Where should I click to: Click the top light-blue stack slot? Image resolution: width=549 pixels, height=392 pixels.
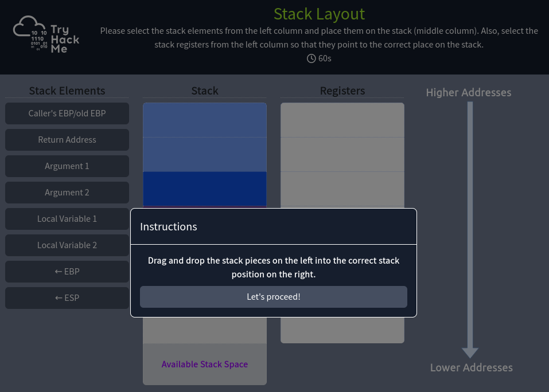tap(205, 120)
